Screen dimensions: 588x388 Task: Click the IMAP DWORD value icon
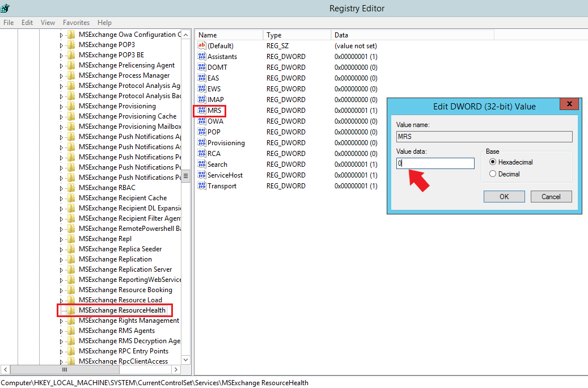point(202,100)
